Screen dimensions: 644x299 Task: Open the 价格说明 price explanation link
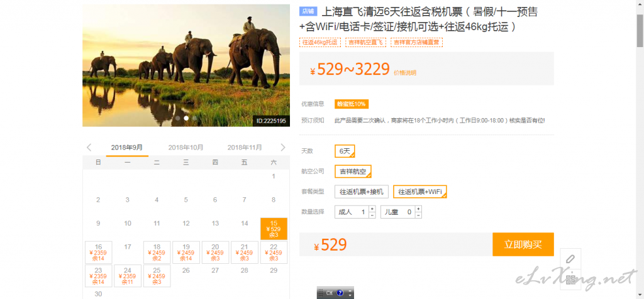tap(404, 73)
